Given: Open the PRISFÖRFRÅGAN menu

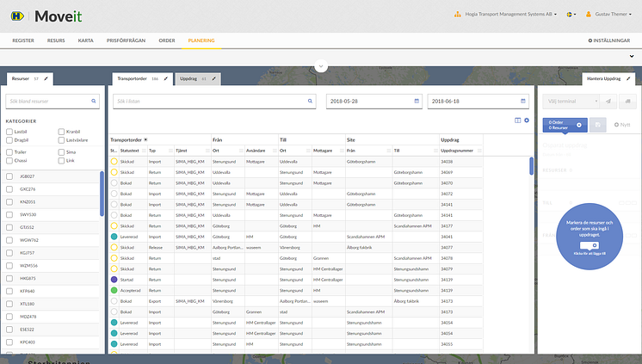Looking at the screenshot, I should pos(127,40).
